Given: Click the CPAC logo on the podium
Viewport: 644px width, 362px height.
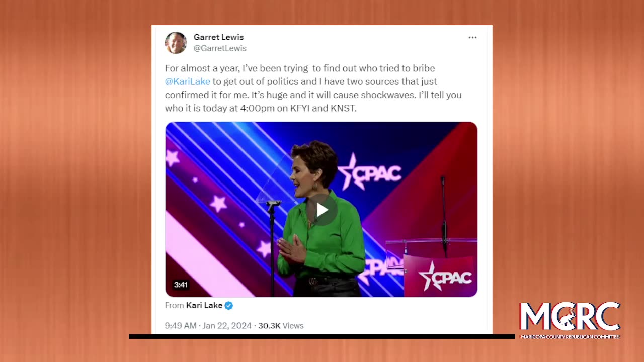Looking at the screenshot, I should [x=446, y=276].
